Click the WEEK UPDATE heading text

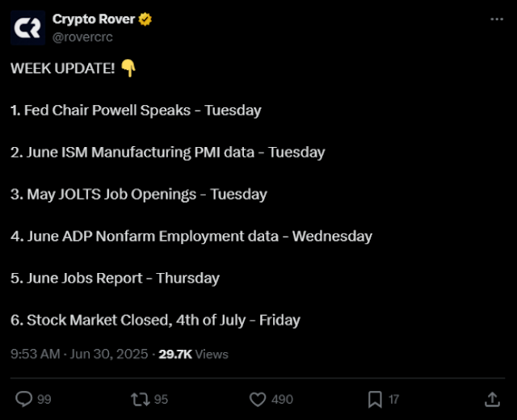click(62, 69)
